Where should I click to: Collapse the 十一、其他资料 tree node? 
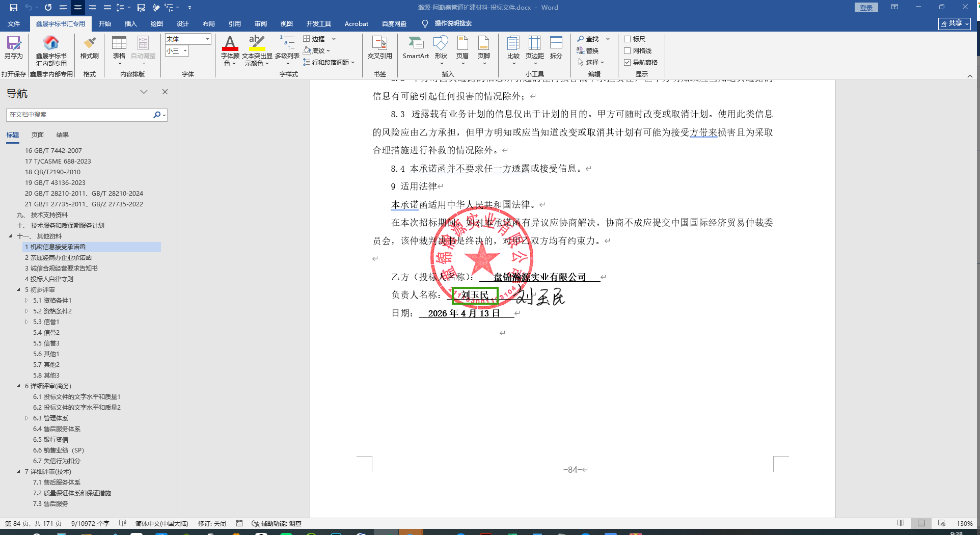coord(10,236)
